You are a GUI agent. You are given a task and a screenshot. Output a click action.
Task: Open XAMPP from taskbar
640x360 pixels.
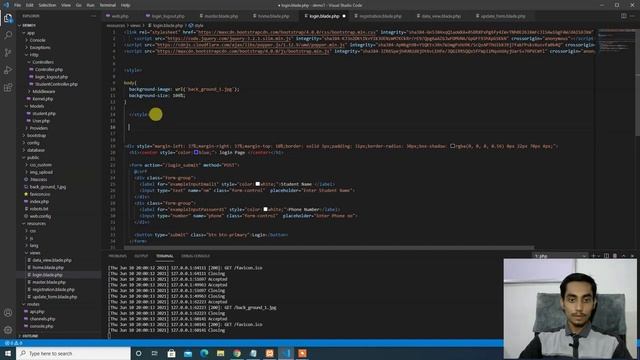coord(269,353)
